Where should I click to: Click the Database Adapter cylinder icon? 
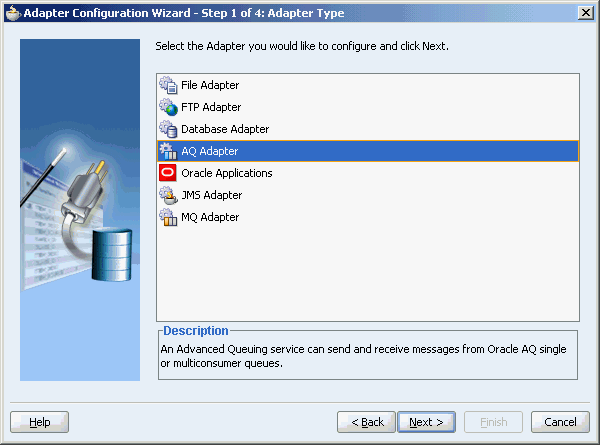click(x=168, y=129)
